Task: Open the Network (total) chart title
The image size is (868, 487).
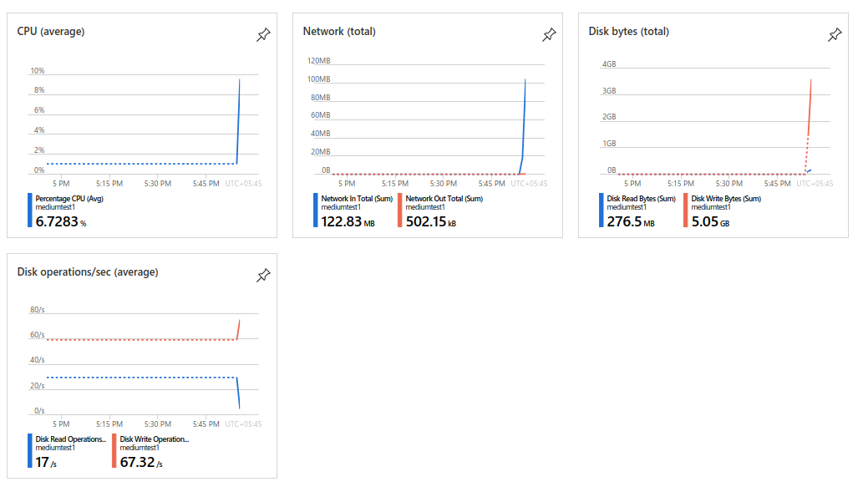Action: [x=339, y=32]
